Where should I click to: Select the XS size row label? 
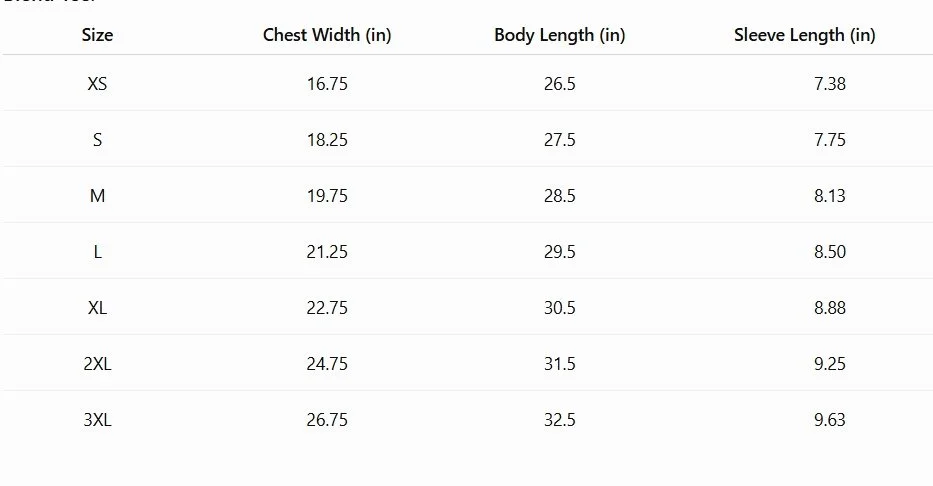tap(97, 84)
